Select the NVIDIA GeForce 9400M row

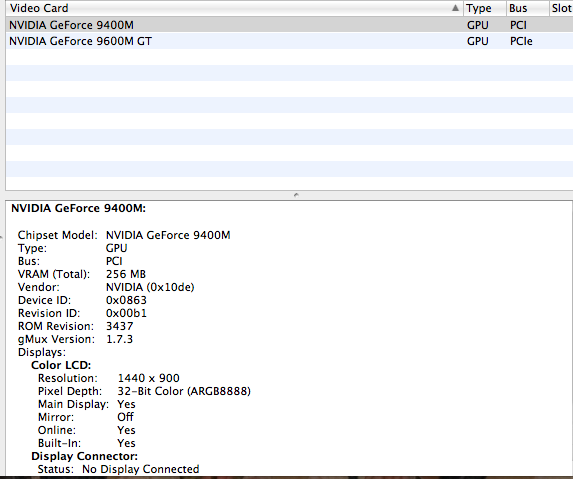click(x=289, y=25)
